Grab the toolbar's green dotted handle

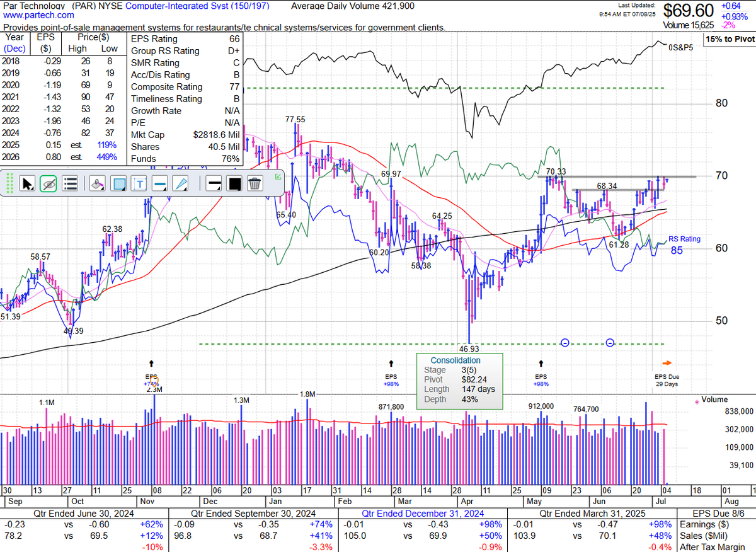10,183
